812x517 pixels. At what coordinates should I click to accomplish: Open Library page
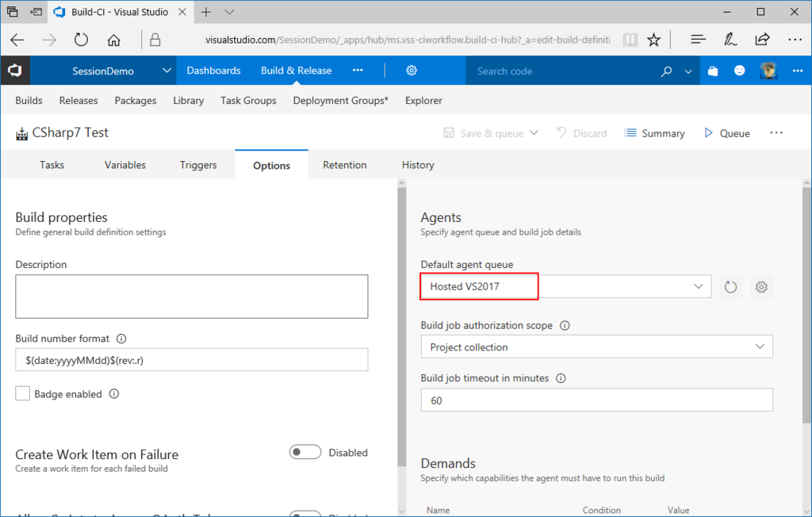tap(189, 101)
